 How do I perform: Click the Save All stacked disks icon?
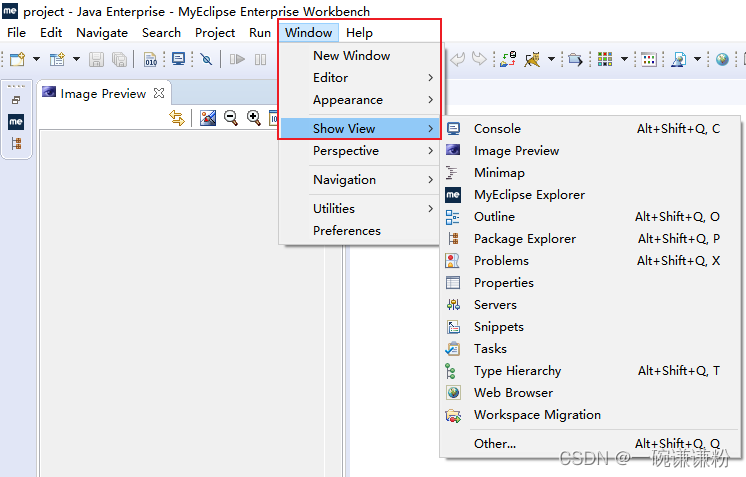click(119, 59)
